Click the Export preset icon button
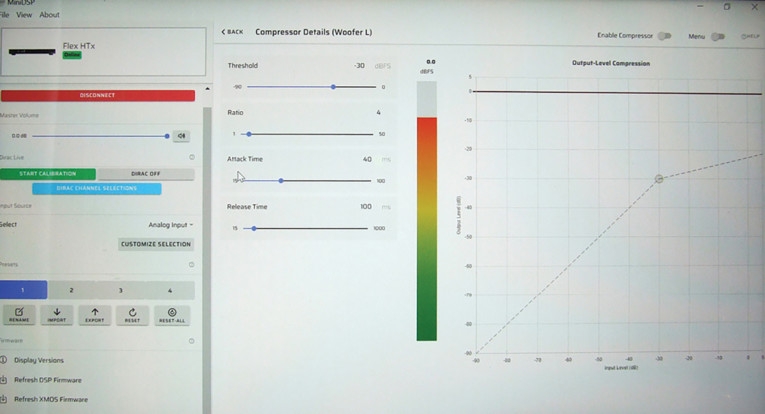Viewport: 765px width, 414px height. (x=95, y=315)
